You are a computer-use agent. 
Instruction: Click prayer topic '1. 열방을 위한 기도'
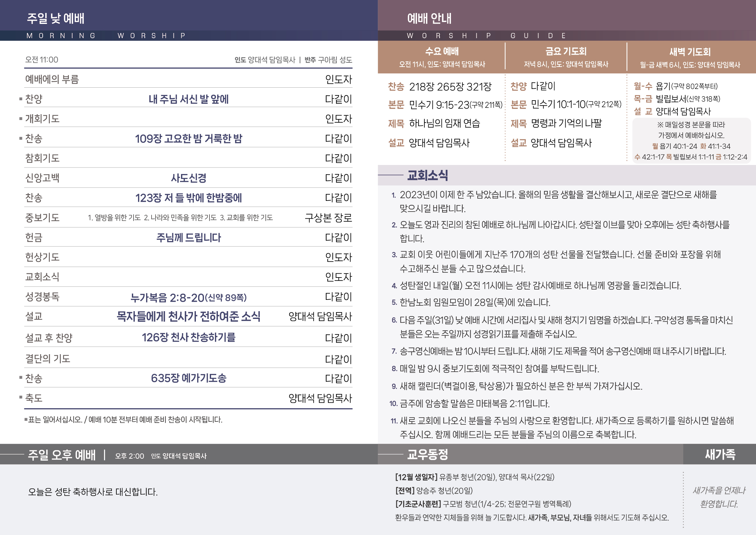coord(114,217)
